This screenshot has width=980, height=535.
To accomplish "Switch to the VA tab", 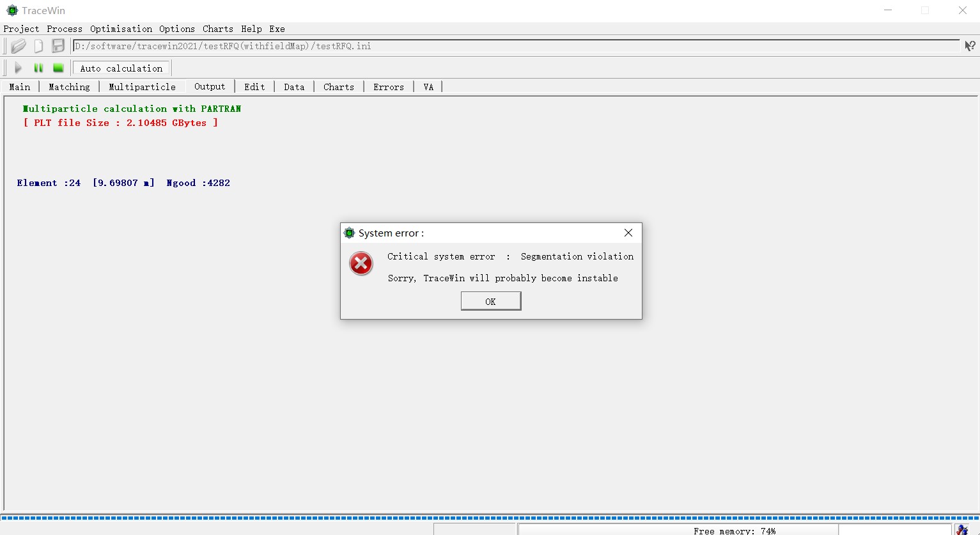I will 428,87.
